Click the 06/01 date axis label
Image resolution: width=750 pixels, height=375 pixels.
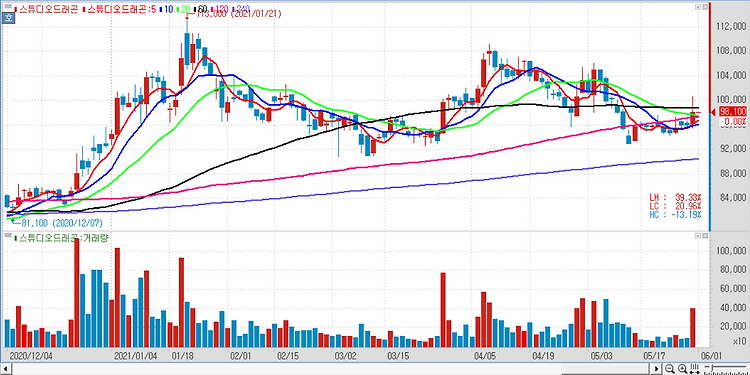711,356
